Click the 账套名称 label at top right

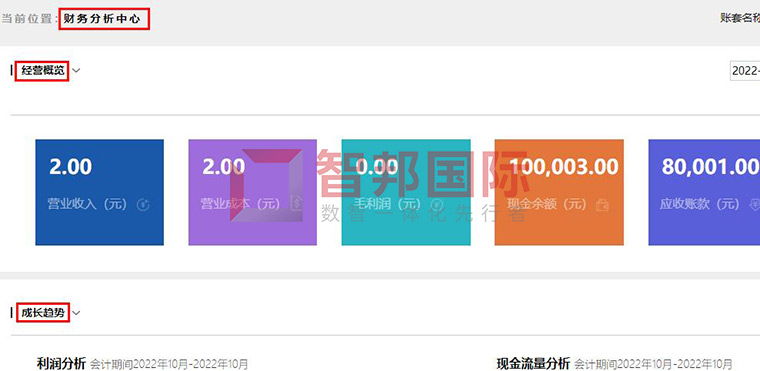pyautogui.click(x=740, y=18)
